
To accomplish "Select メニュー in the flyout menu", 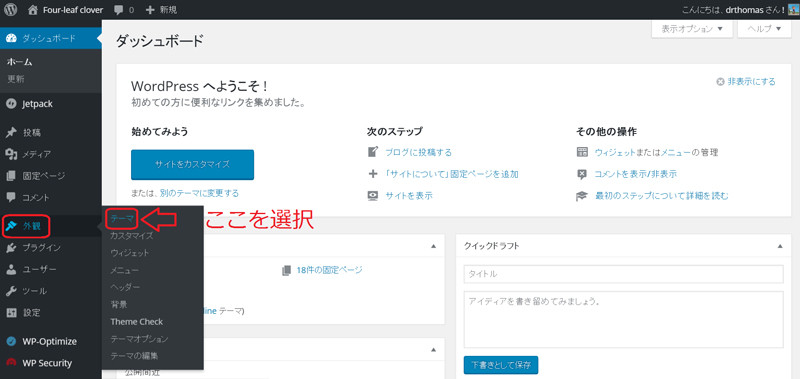I will pos(124,270).
